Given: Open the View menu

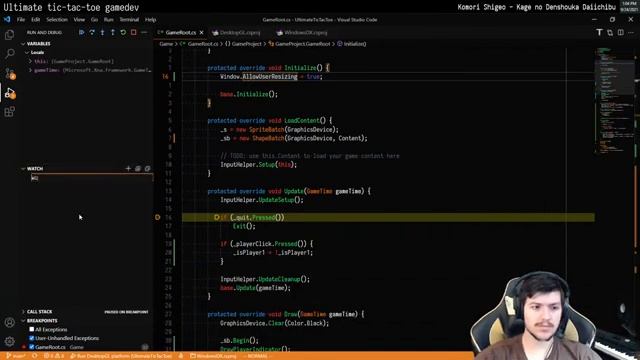Looking at the screenshot, I should [x=79, y=19].
